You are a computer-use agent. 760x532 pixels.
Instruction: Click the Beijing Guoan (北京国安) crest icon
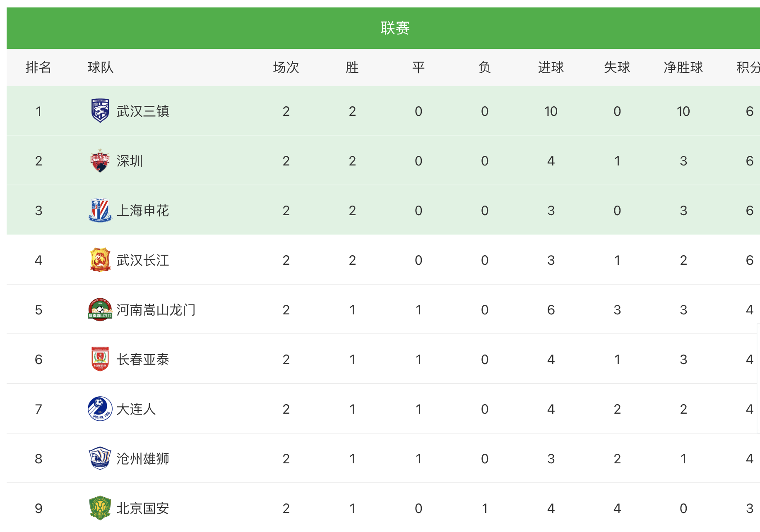tap(100, 508)
